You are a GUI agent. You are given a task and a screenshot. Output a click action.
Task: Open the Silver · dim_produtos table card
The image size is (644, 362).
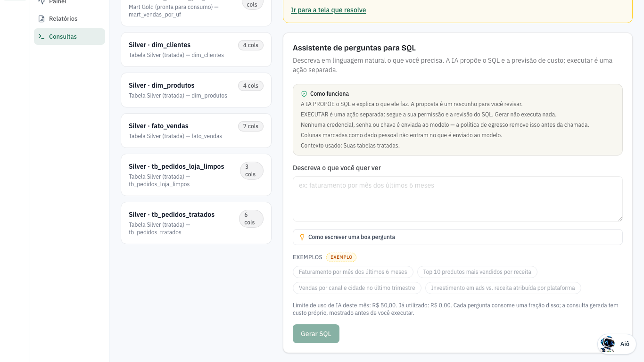196,90
